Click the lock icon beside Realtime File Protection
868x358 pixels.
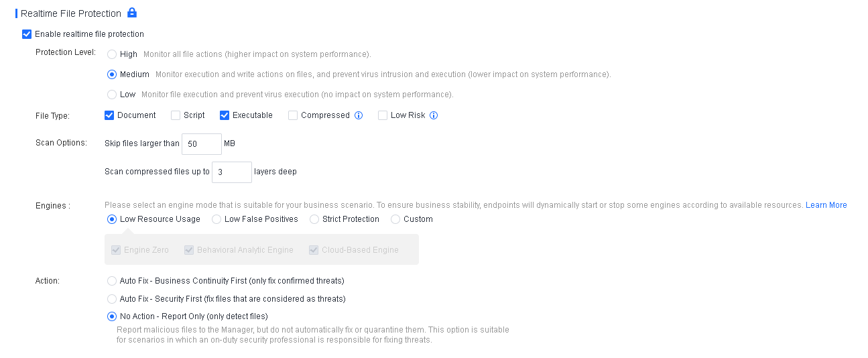click(132, 13)
